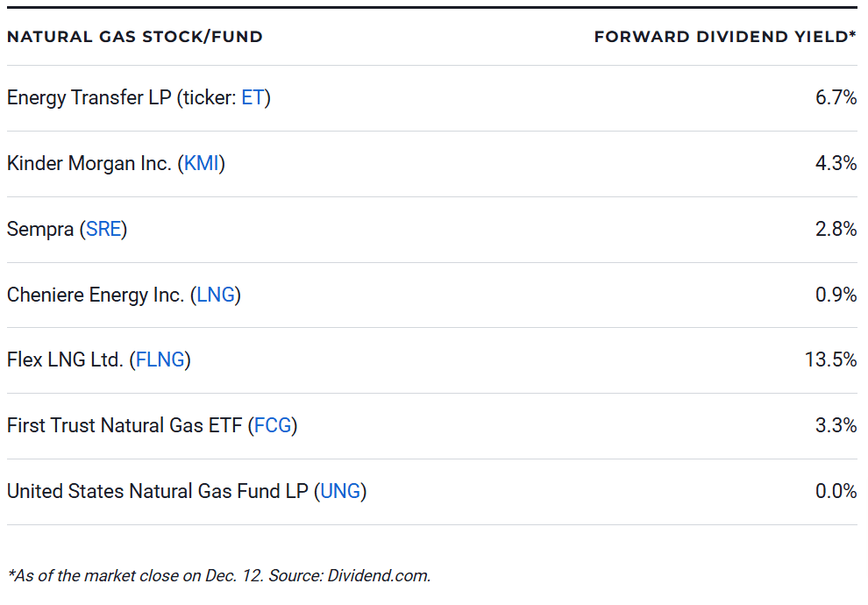
Task: Open the UNG ticker link
Action: point(340,492)
